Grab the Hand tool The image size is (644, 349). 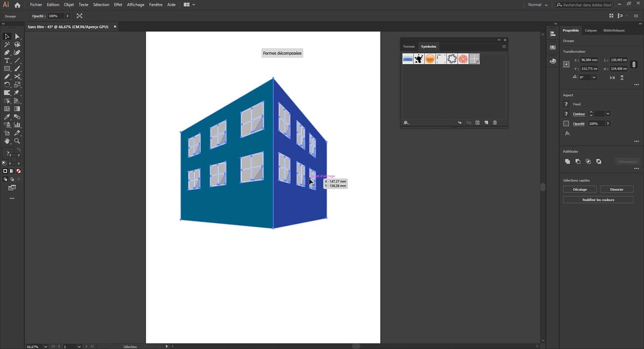6,141
